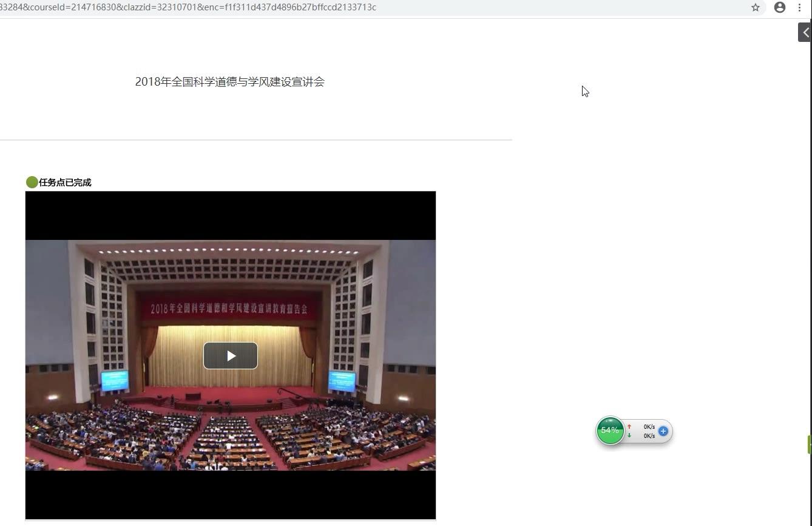The height and width of the screenshot is (526, 812).
Task: Bookmark this page with the star icon
Action: tap(756, 7)
